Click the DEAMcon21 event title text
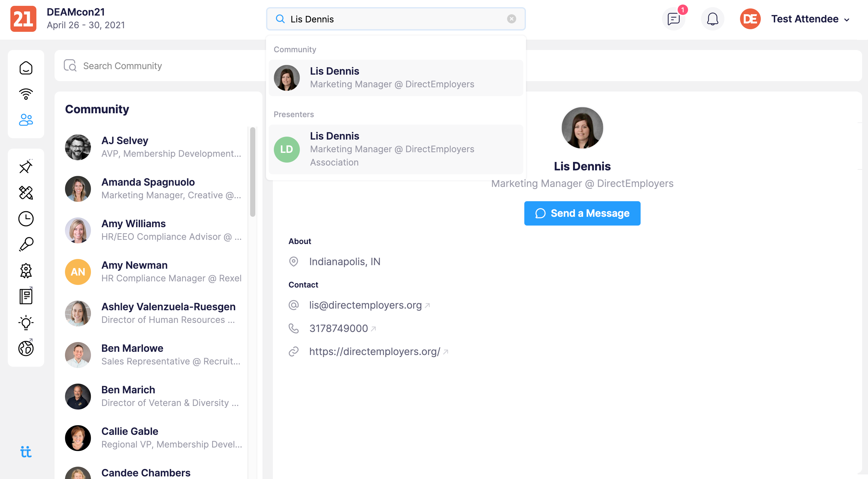The image size is (868, 479). coord(76,12)
